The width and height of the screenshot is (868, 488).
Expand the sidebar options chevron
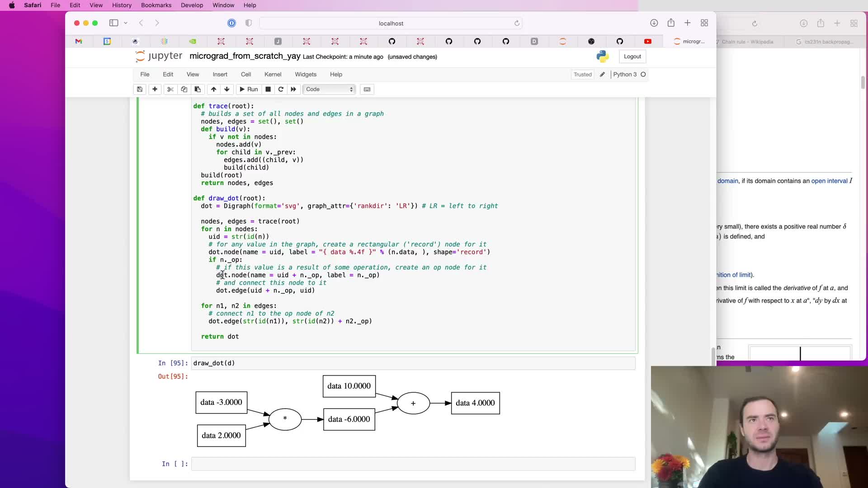(x=126, y=23)
